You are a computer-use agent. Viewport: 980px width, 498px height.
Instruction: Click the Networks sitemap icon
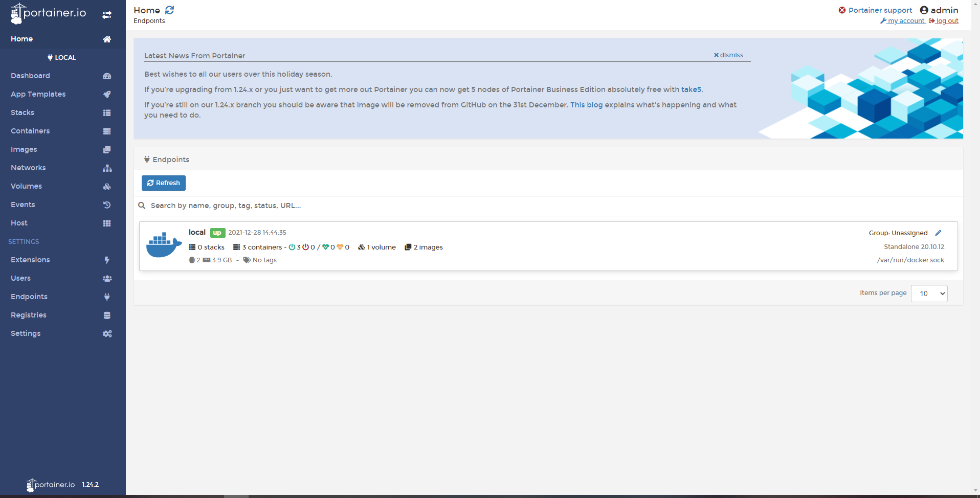[107, 168]
